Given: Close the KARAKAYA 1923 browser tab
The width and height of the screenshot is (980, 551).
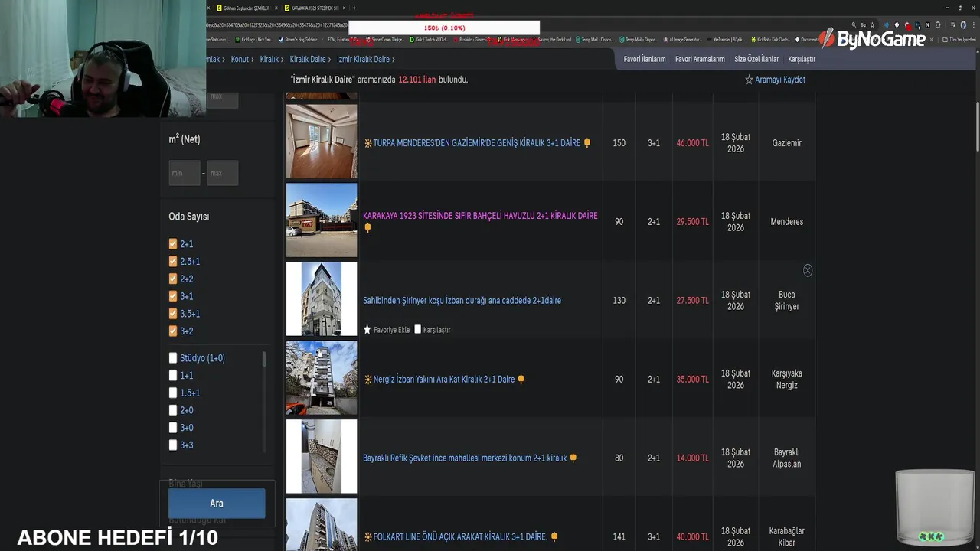Looking at the screenshot, I should coord(344,8).
